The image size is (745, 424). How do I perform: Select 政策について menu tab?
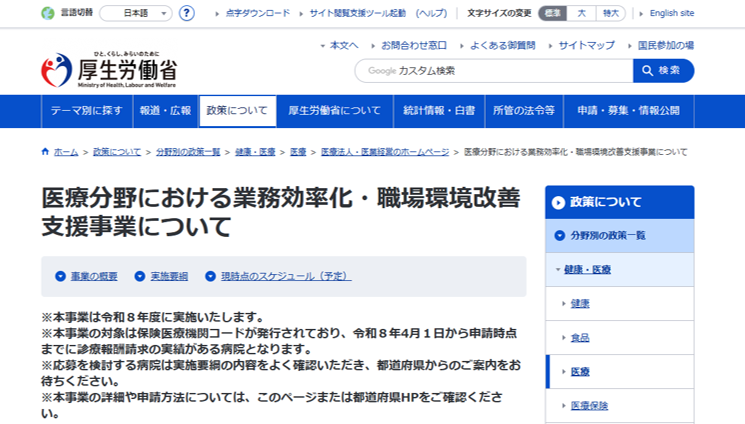[x=237, y=111]
